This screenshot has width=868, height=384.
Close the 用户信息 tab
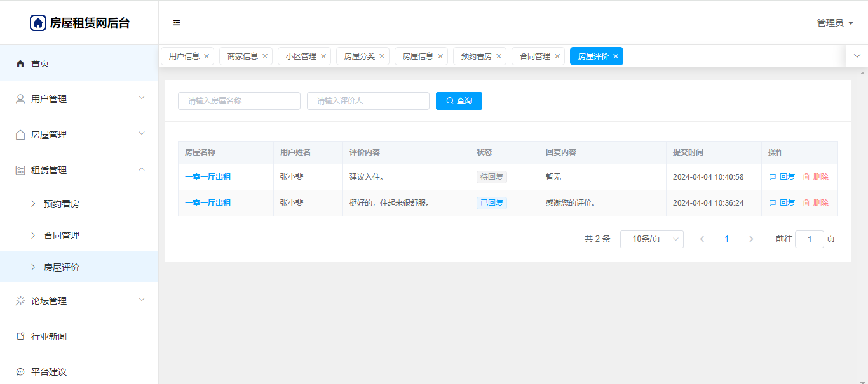pyautogui.click(x=207, y=56)
